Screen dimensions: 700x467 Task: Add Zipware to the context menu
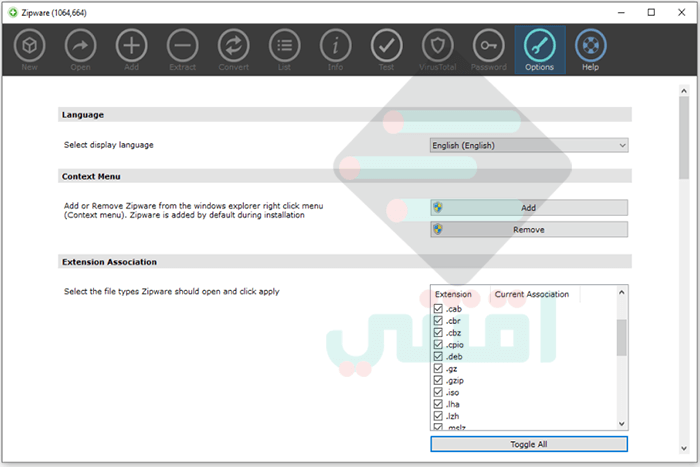pyautogui.click(x=529, y=208)
